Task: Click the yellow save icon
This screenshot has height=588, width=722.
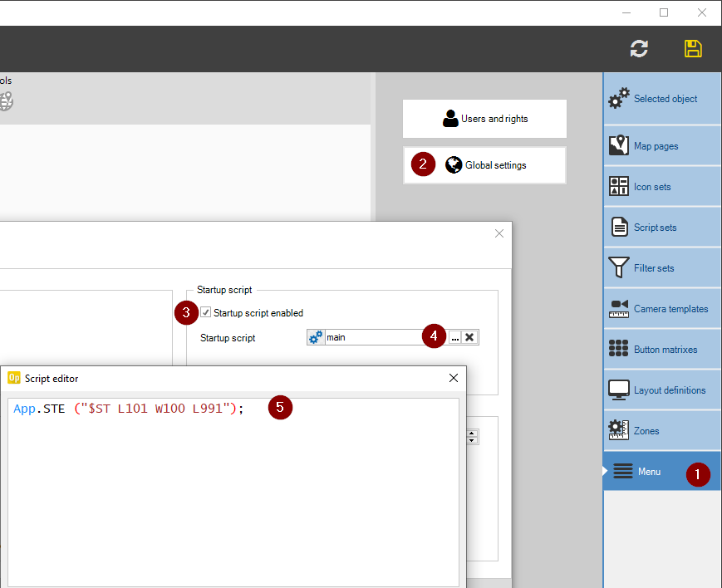Action: pyautogui.click(x=693, y=49)
